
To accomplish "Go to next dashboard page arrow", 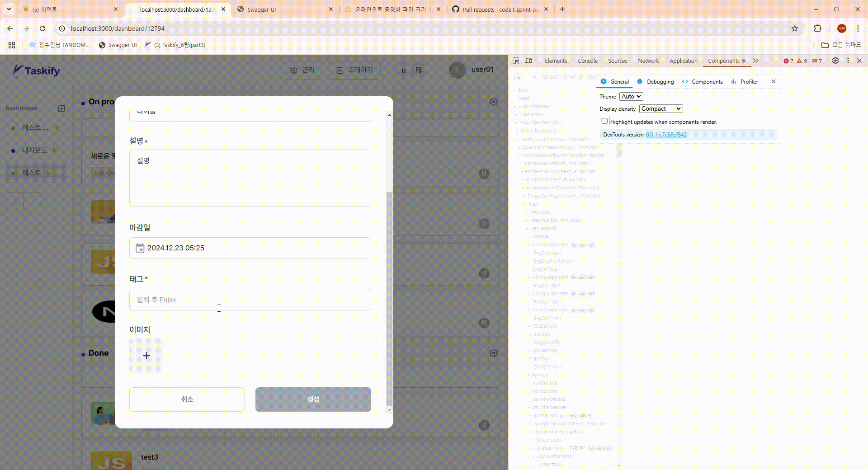I will pos(33,201).
